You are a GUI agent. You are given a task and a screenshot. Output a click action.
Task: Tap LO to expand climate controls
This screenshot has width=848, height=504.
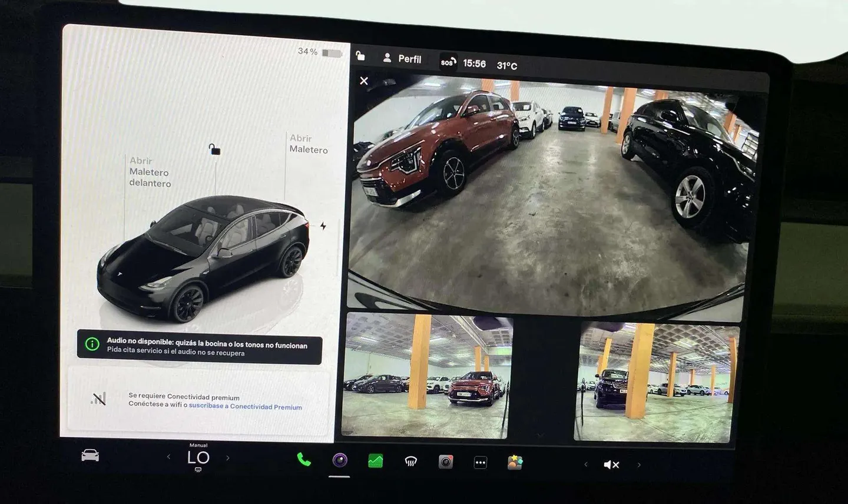(x=200, y=457)
